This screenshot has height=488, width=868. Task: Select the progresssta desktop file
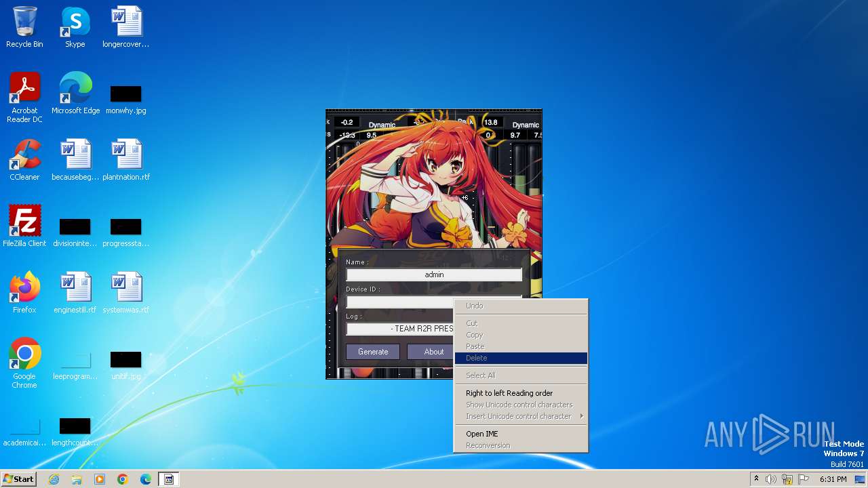coord(126,232)
